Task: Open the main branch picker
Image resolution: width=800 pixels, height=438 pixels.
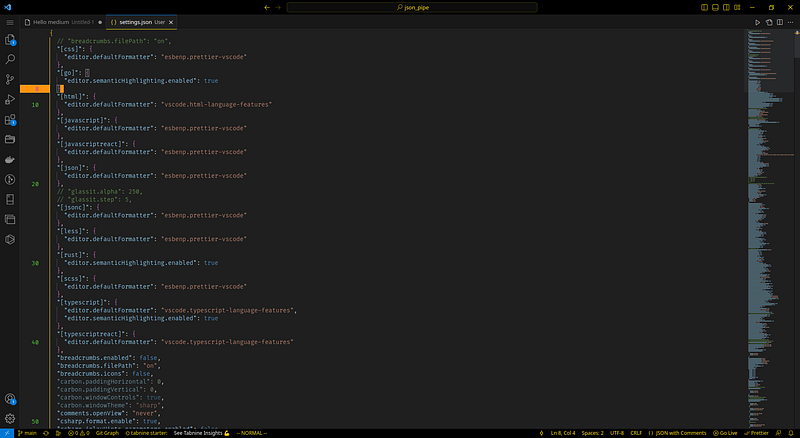Action: [x=27, y=433]
